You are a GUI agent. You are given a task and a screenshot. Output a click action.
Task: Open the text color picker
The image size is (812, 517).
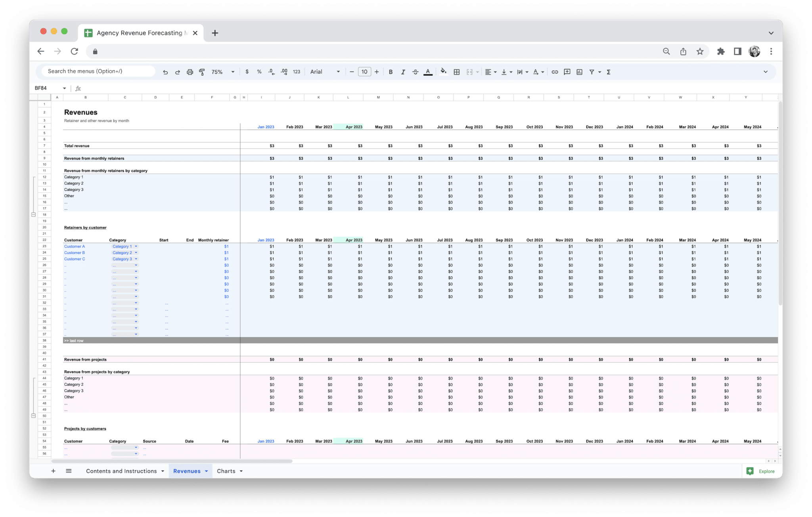[x=428, y=72]
